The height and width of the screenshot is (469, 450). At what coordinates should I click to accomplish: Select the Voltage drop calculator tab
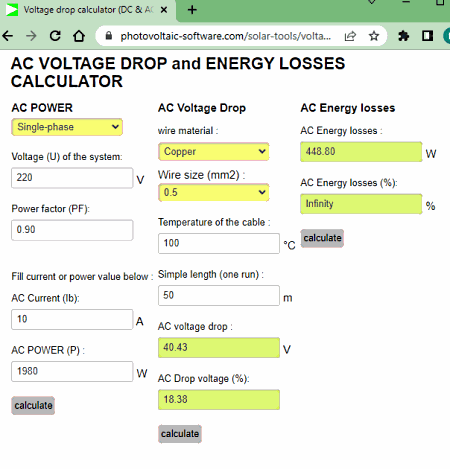(87, 10)
